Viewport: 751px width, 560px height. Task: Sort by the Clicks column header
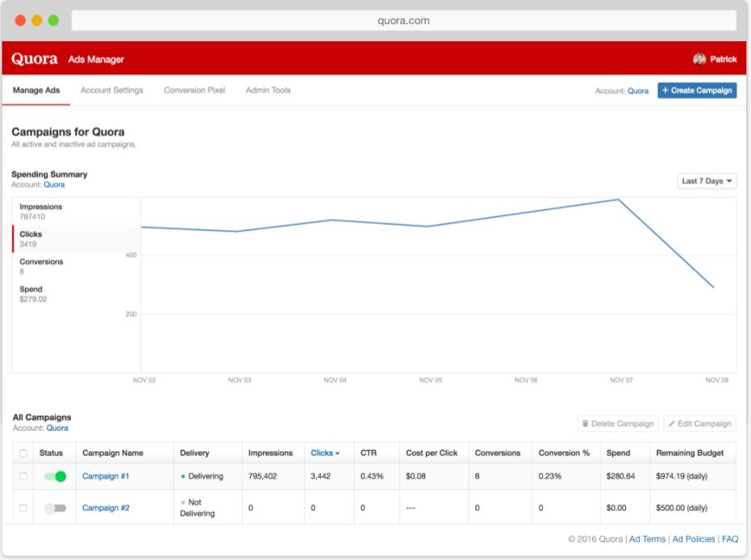(325, 453)
